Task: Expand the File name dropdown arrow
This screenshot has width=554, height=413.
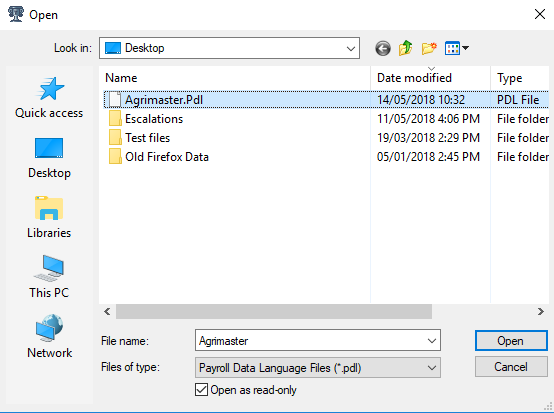Action: pyautogui.click(x=431, y=341)
